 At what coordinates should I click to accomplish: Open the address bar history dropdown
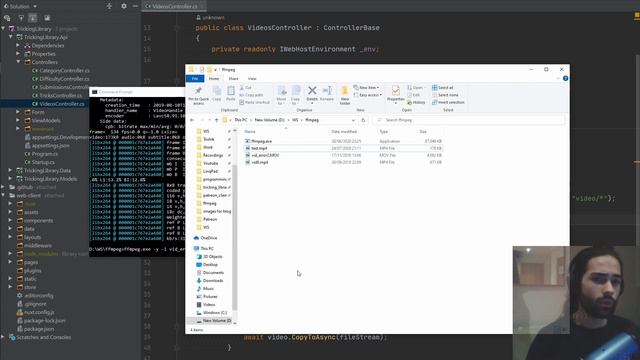point(353,120)
